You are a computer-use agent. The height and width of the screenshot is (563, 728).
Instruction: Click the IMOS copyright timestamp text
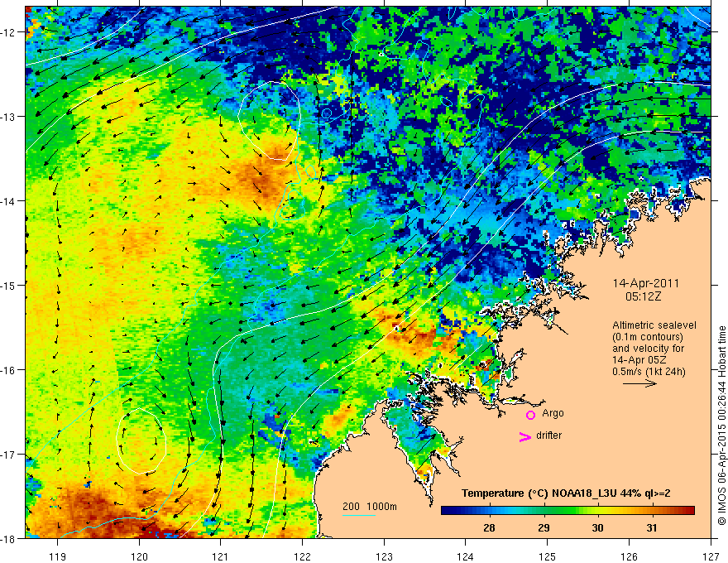tap(721, 427)
